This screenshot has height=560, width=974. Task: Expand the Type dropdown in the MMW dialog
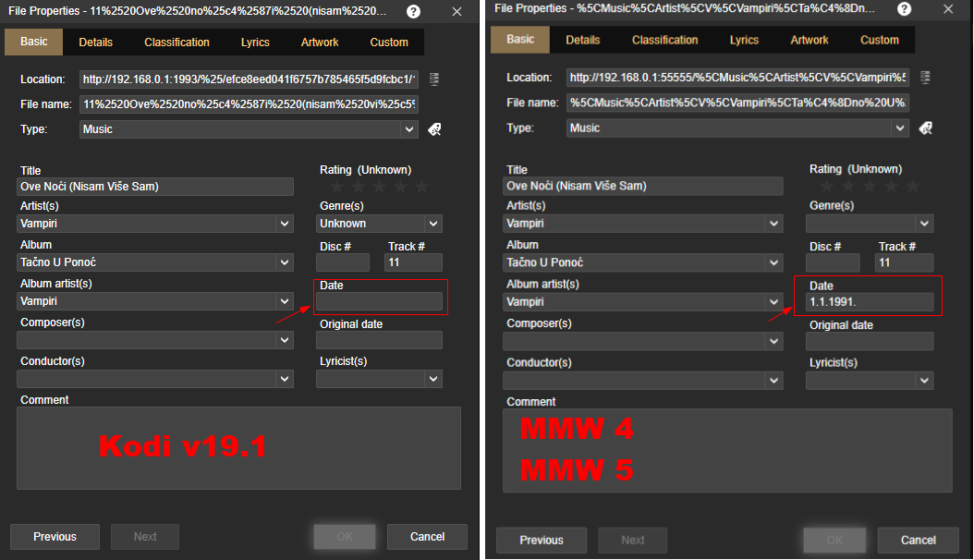pos(899,128)
